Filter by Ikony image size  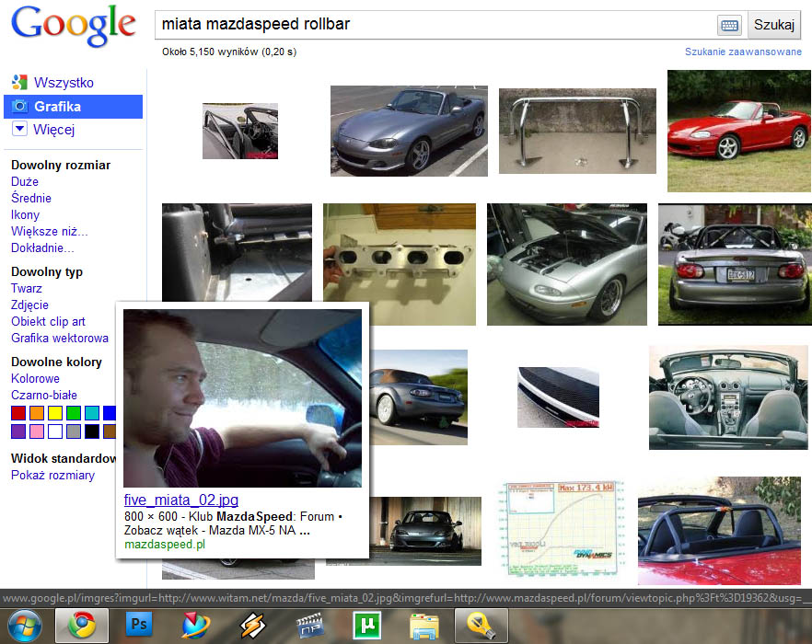[x=26, y=215]
